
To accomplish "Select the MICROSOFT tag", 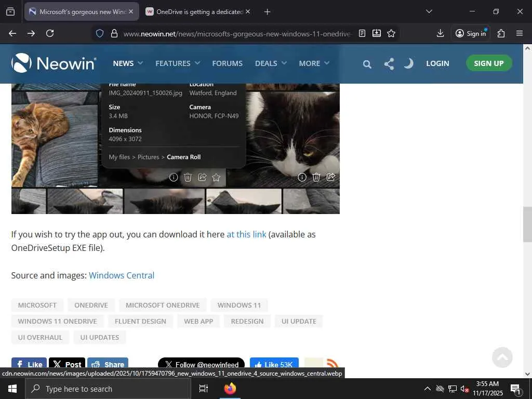I will pos(37,305).
